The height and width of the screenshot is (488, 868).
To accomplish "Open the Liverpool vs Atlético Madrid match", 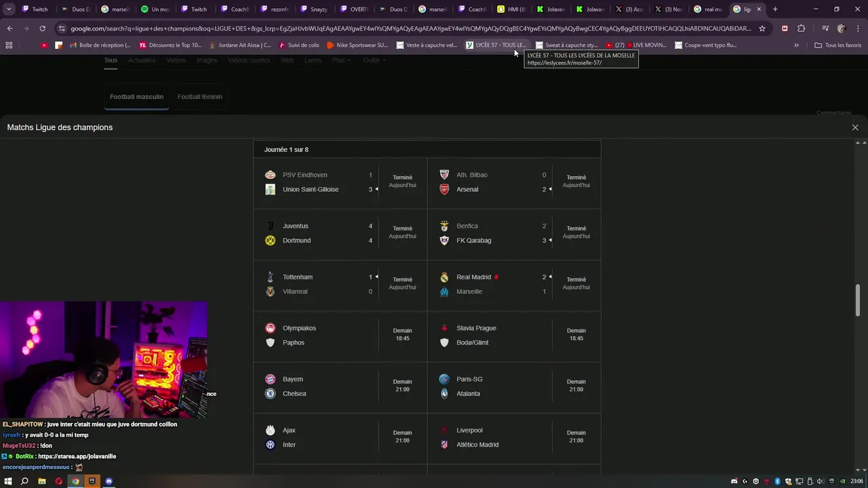I will [x=514, y=438].
